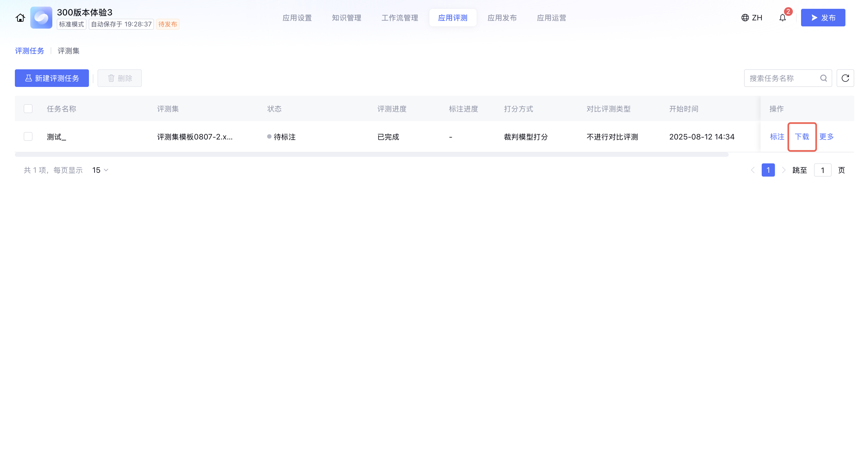Viewport: 868px width, 472px height.
Task: Go to previous page arrow
Action: pos(753,170)
